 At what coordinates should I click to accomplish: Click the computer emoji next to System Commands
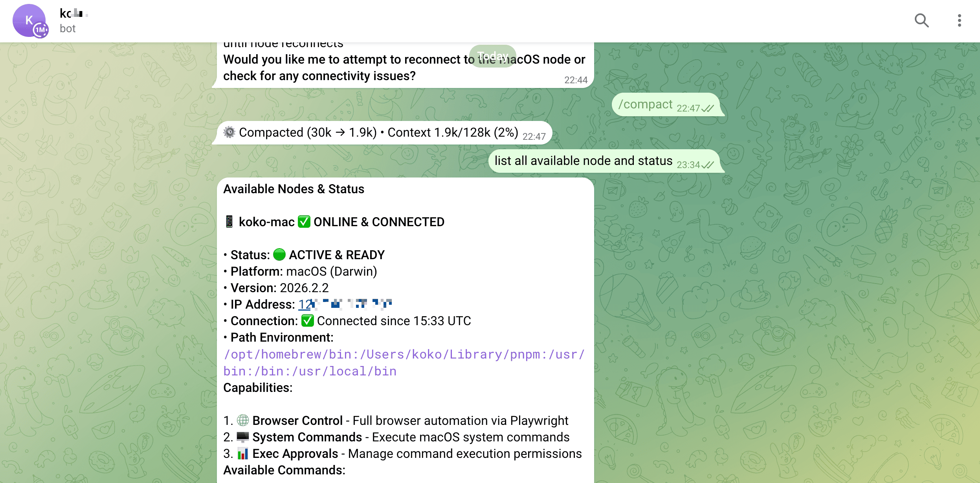point(243,437)
